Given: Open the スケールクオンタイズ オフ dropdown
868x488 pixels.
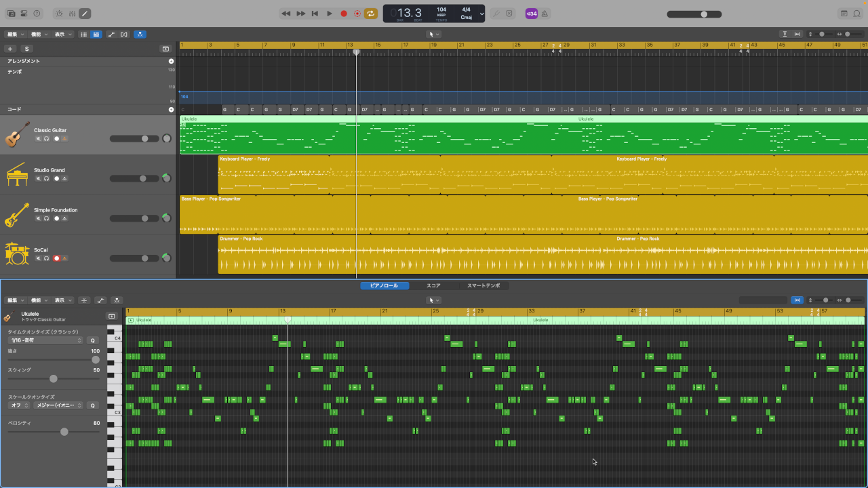Looking at the screenshot, I should coord(19,405).
